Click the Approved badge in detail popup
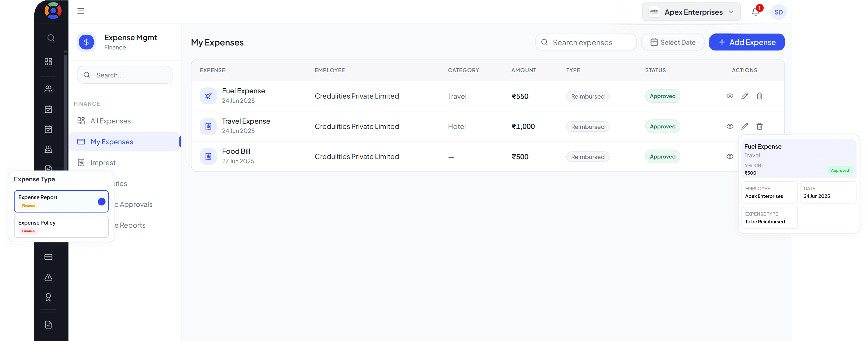 (x=840, y=170)
